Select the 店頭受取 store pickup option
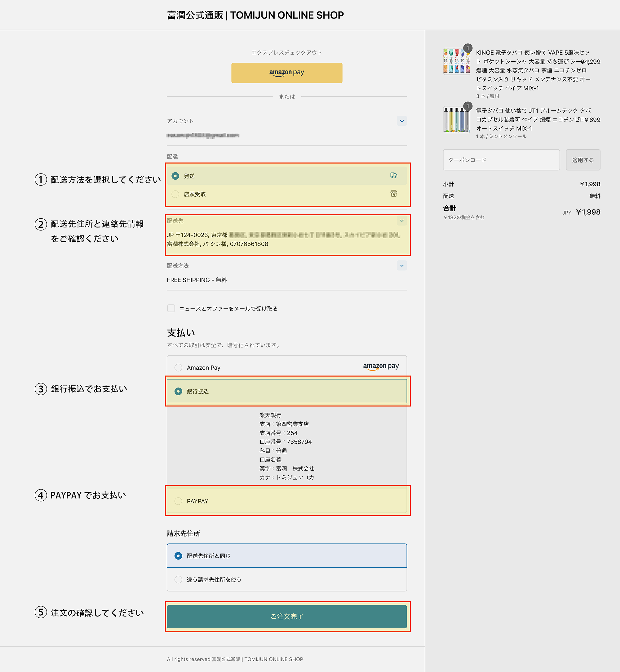The image size is (620, 672). [175, 194]
